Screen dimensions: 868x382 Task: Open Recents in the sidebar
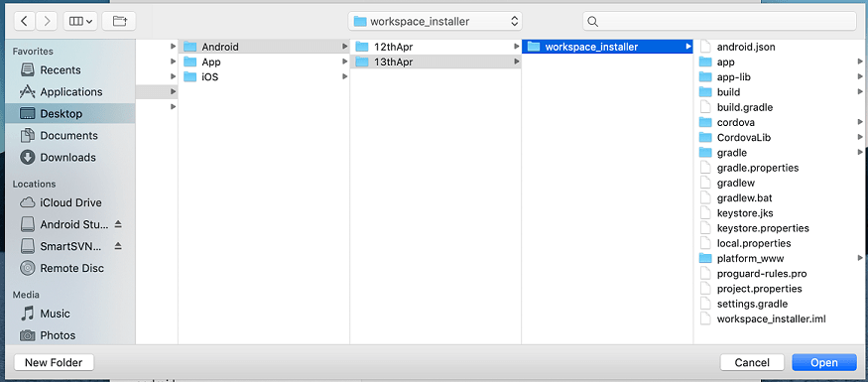tap(69, 69)
